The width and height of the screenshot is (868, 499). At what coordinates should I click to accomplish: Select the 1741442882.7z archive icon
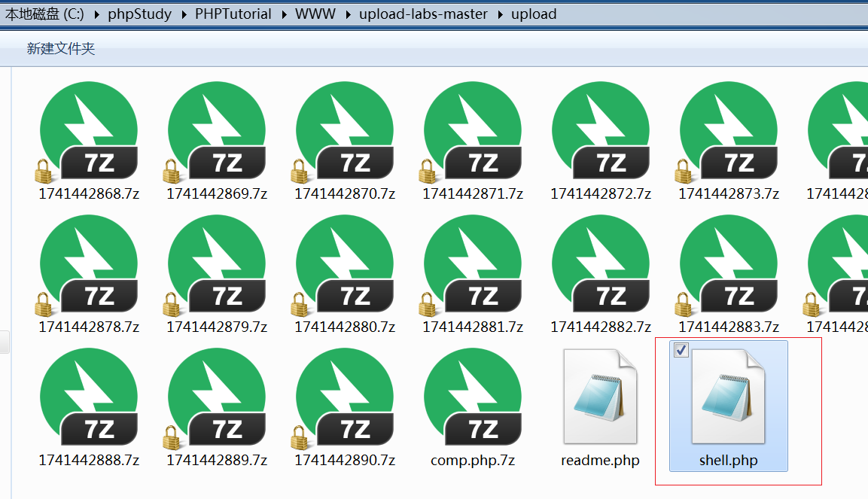(x=600, y=265)
